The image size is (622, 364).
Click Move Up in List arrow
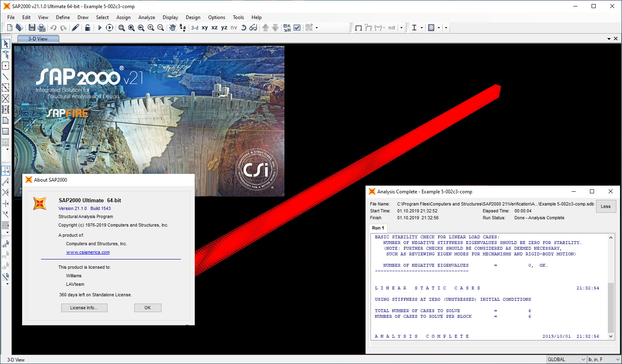265,28
